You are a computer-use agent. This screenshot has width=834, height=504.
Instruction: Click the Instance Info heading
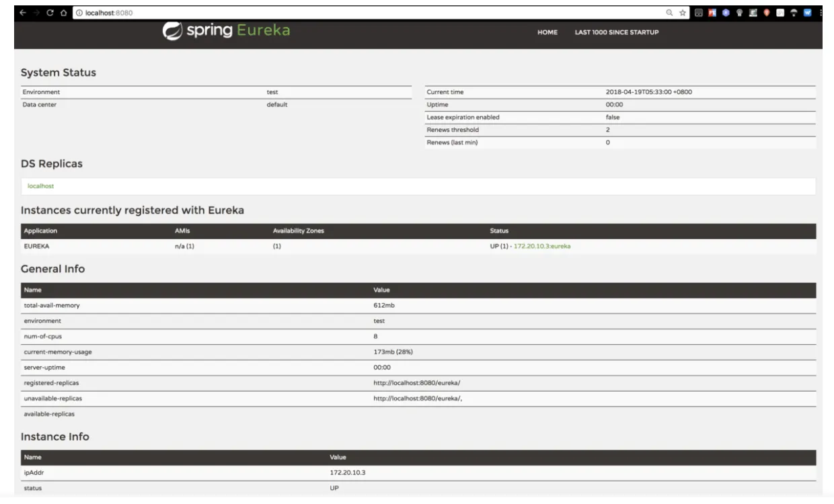click(x=55, y=436)
